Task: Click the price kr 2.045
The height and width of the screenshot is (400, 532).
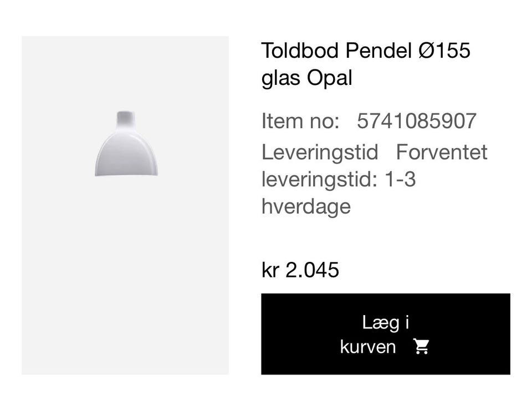Action: 300,270
